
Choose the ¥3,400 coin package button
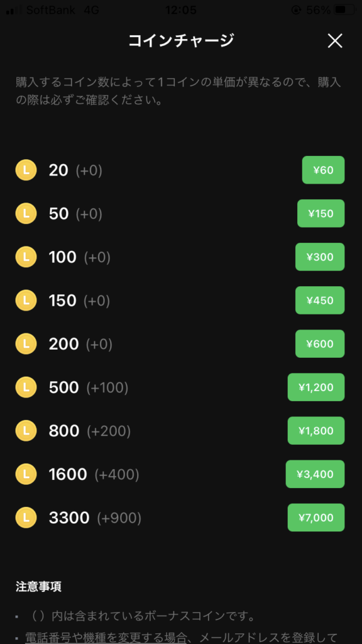click(315, 474)
